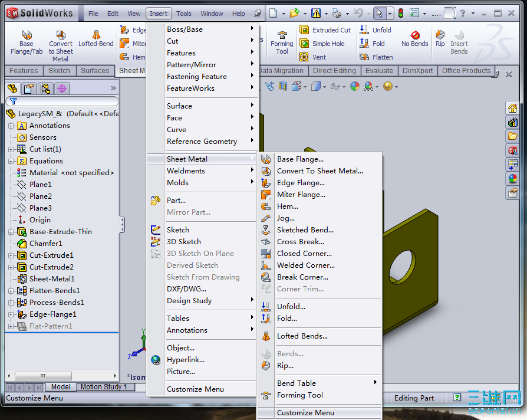Click the No Bends tool

[415, 39]
